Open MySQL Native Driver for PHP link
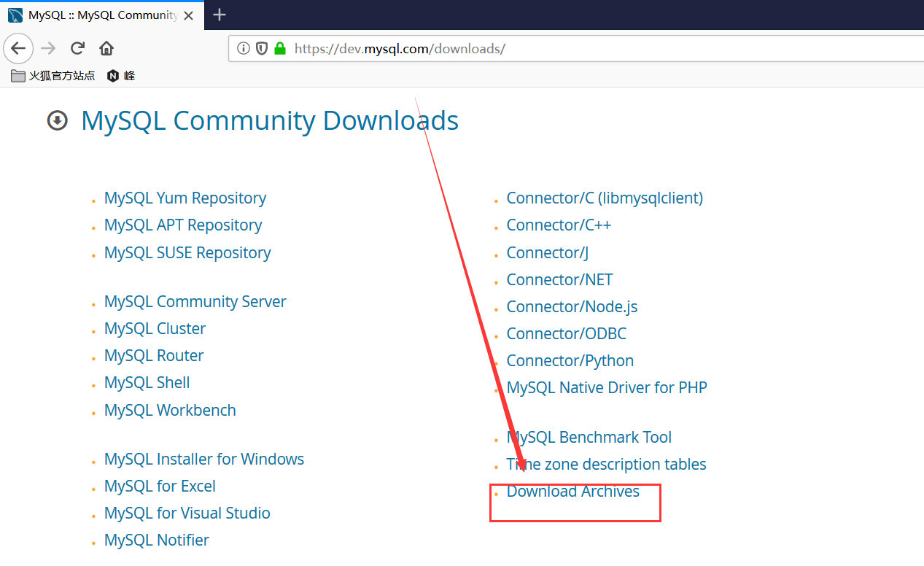 [x=607, y=387]
